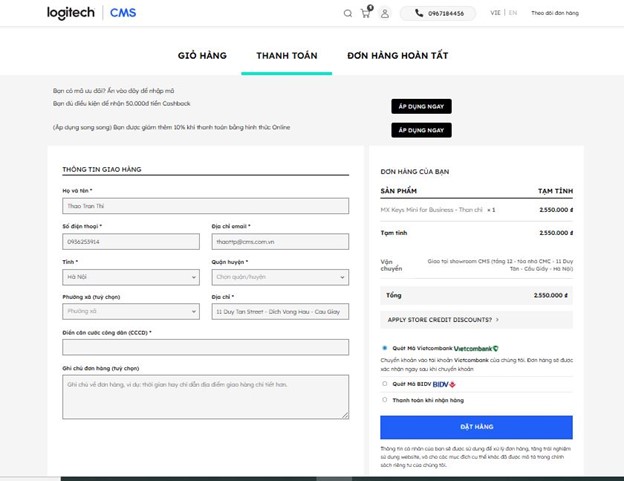Click the search magnifier icon in header

tap(348, 14)
